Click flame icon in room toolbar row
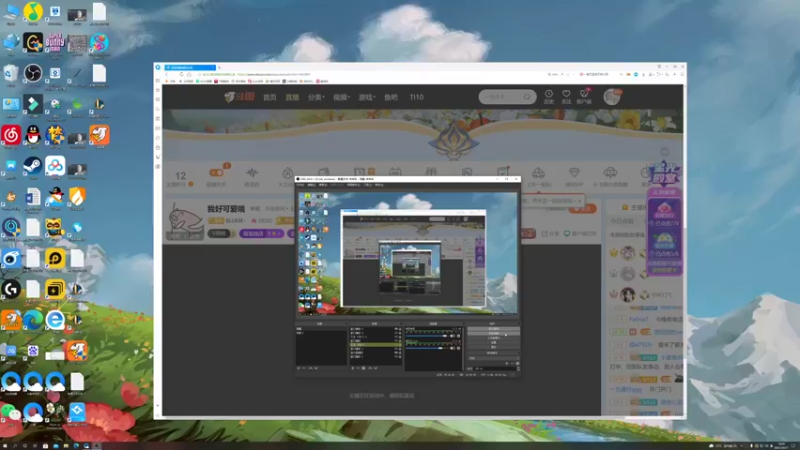Viewport: 800px width, 450px height. coord(288,173)
